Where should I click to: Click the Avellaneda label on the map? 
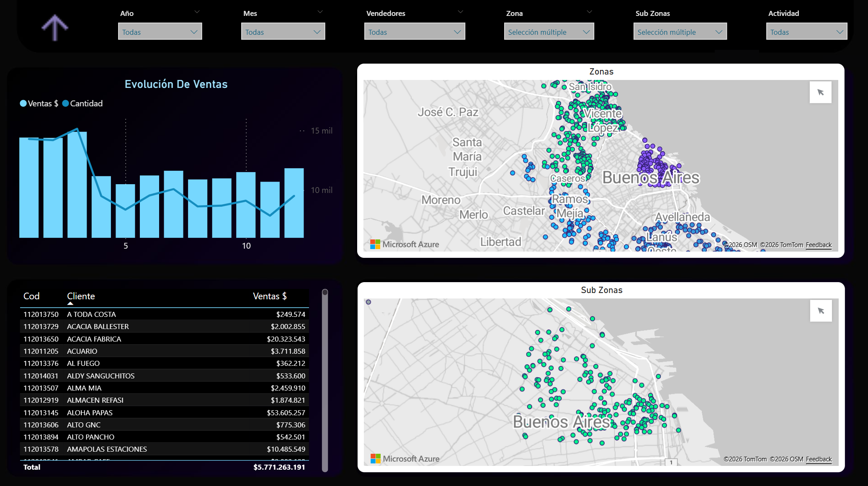click(683, 217)
